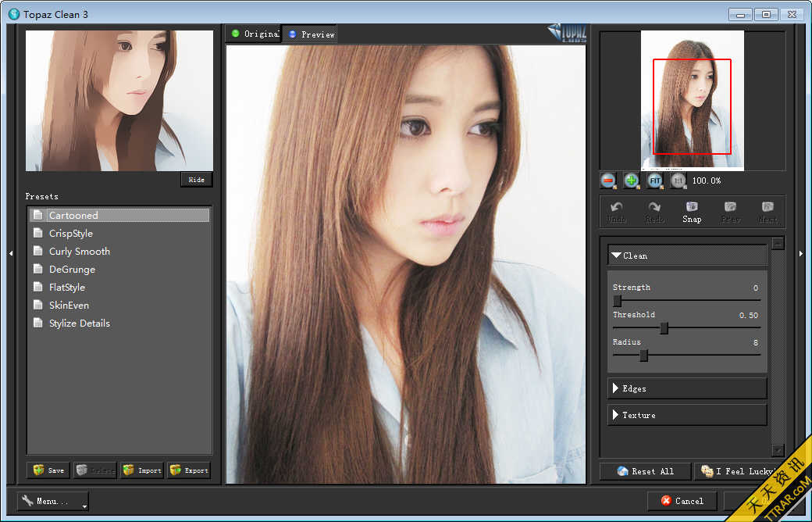This screenshot has height=522, width=812.
Task: Expand the Edges settings section
Action: tap(687, 388)
